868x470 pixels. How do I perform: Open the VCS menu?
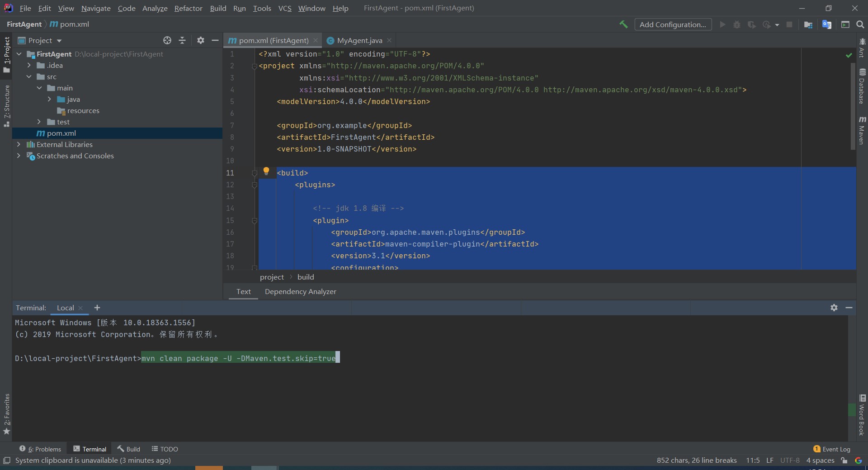point(285,8)
